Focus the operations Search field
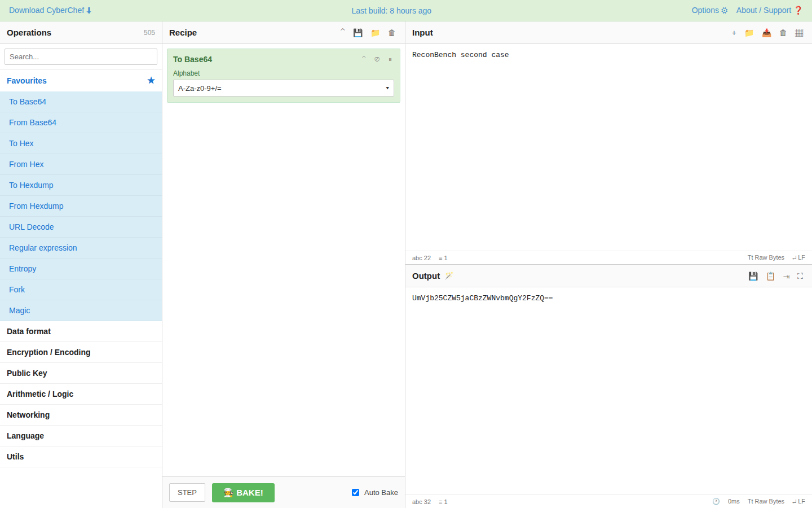Screen dimensions: 812x508 (81, 56)
